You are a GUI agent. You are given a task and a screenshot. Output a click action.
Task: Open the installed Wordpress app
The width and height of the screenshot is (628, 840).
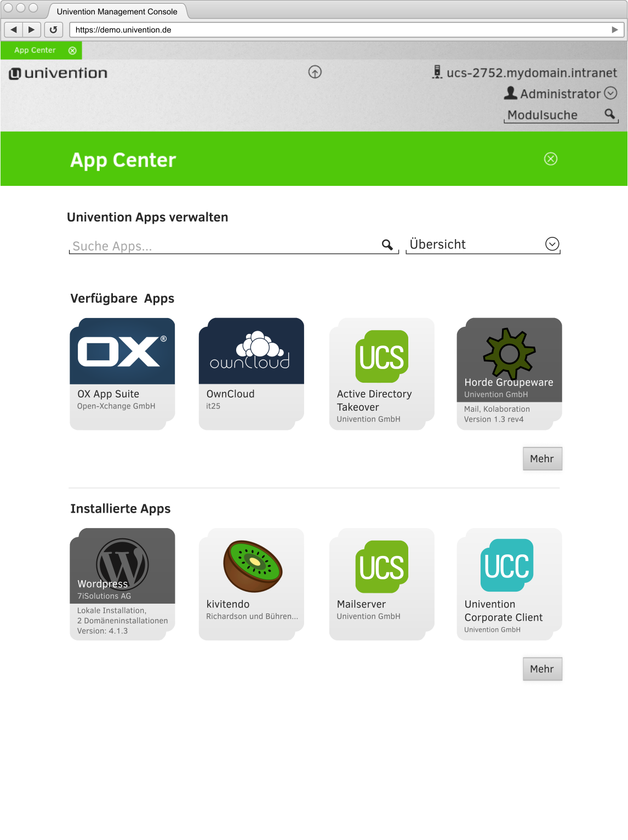122,583
